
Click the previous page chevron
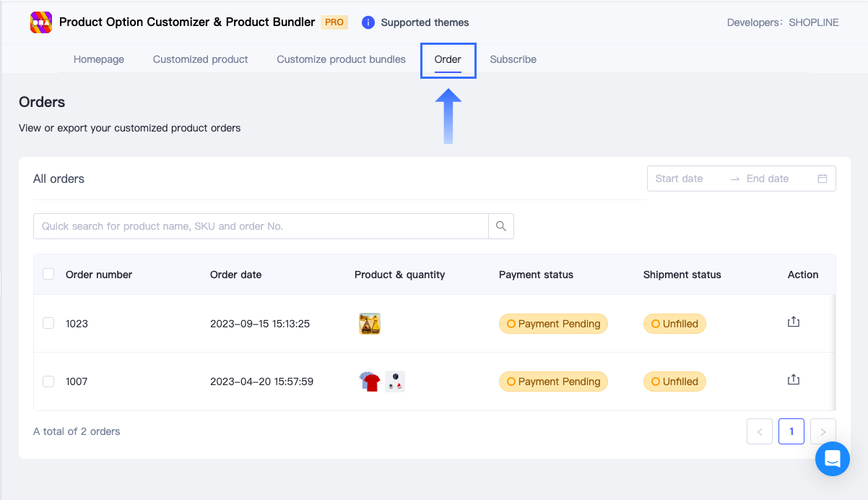coord(759,431)
